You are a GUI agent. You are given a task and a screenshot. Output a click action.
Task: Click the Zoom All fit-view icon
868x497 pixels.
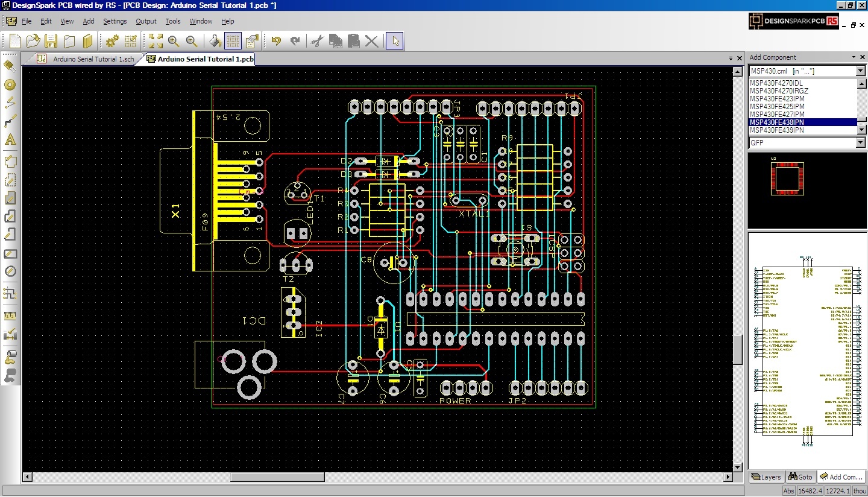[156, 41]
